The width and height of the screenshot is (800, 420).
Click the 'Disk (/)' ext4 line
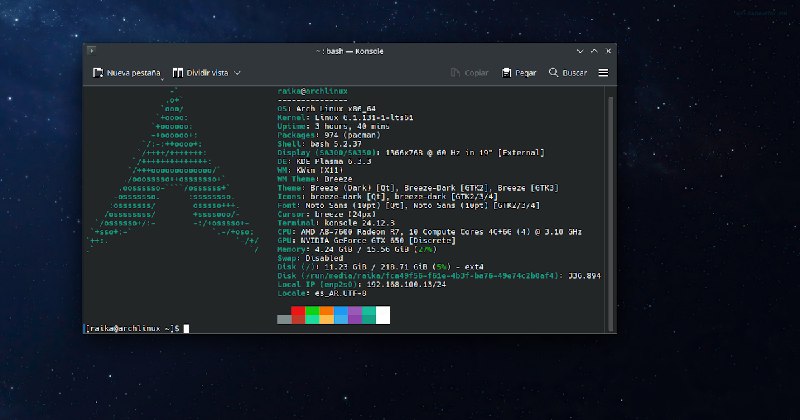click(x=381, y=267)
